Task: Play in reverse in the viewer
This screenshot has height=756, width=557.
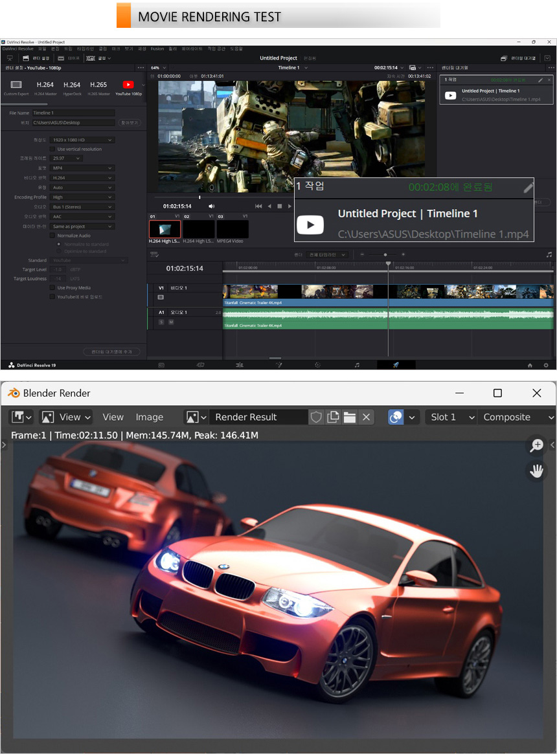Action: 269,206
